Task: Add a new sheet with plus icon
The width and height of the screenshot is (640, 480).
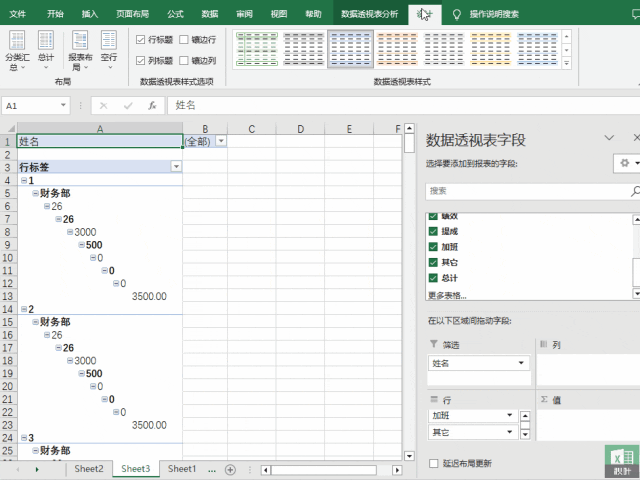Action: pos(230,469)
